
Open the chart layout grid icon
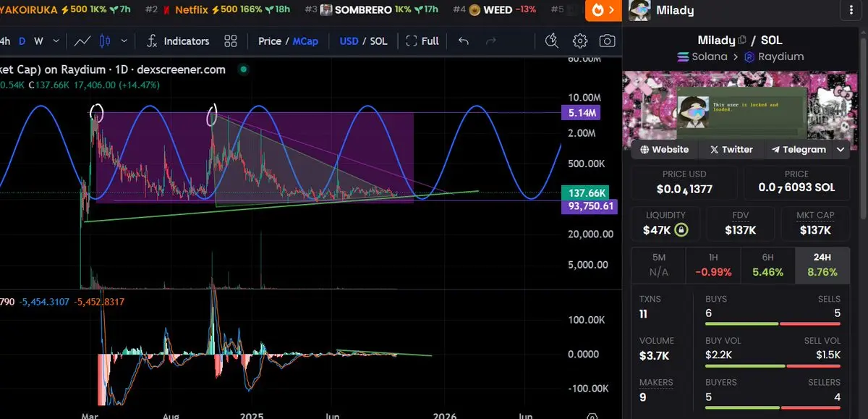[231, 41]
